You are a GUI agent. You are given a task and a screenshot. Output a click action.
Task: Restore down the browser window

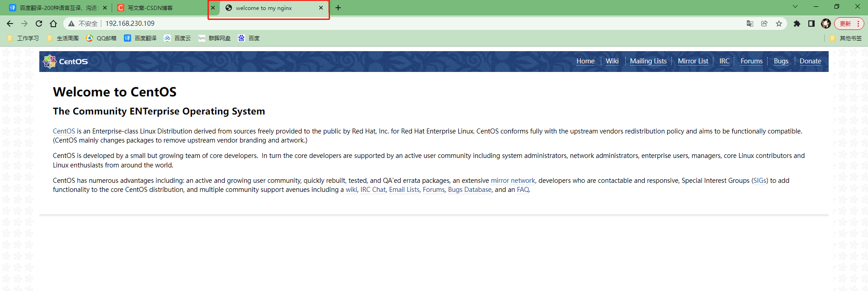click(837, 6)
